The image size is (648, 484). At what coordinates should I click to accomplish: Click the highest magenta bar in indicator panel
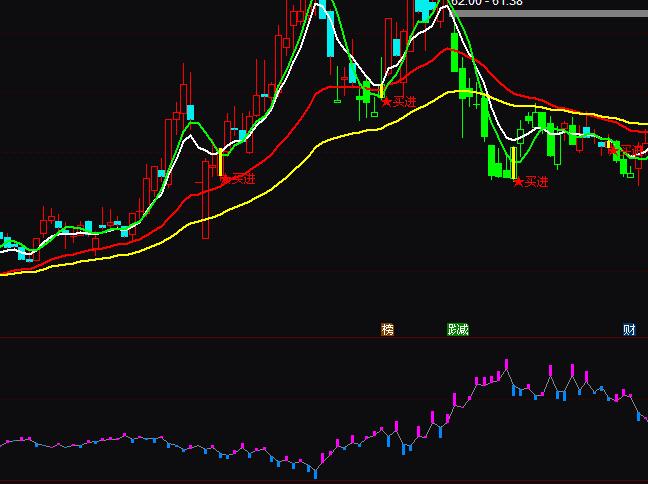click(507, 366)
